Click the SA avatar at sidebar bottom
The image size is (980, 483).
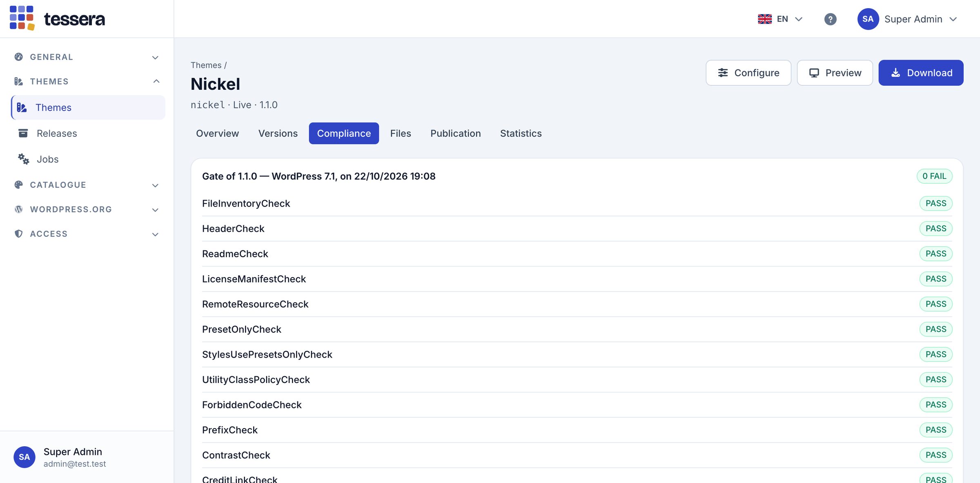(24, 457)
